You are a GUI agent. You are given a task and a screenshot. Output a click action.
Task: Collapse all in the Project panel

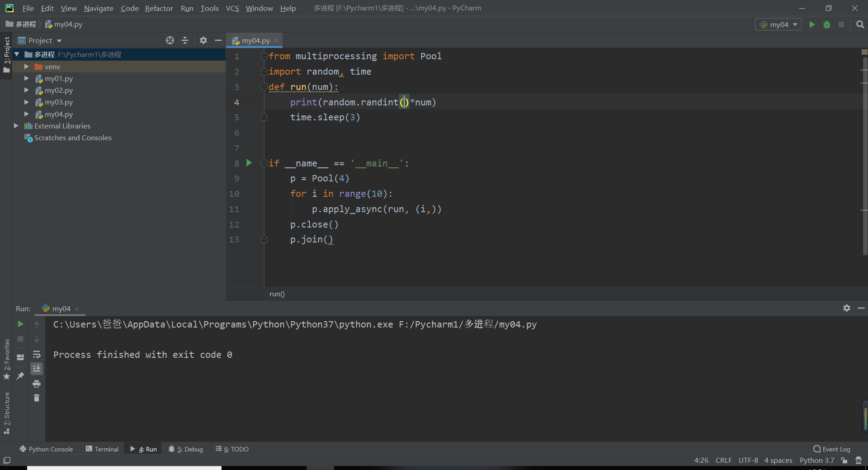pos(185,40)
